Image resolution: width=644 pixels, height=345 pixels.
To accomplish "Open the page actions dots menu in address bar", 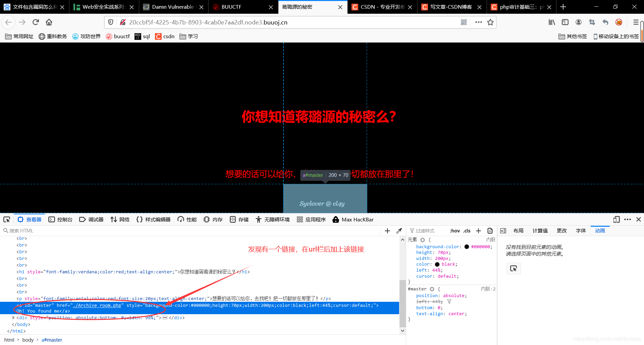I will 478,22.
